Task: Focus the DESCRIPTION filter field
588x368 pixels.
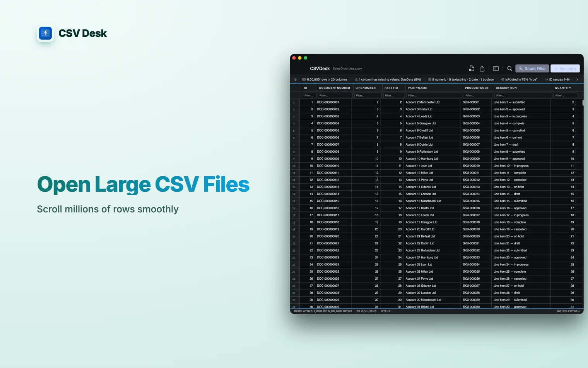Action: tap(523, 95)
